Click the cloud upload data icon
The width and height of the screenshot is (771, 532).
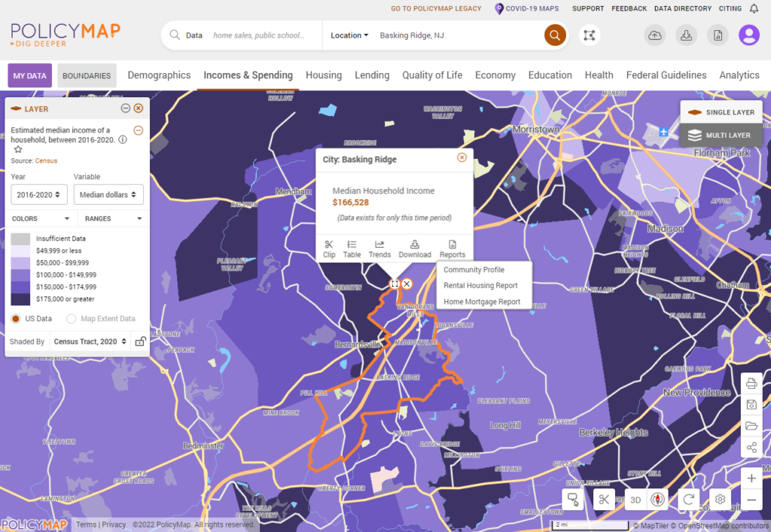[655, 35]
